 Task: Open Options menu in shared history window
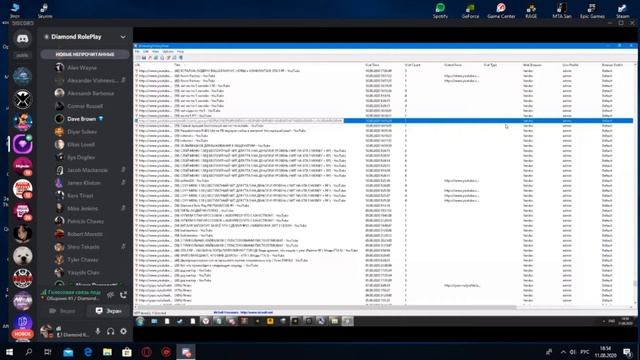coord(168,52)
